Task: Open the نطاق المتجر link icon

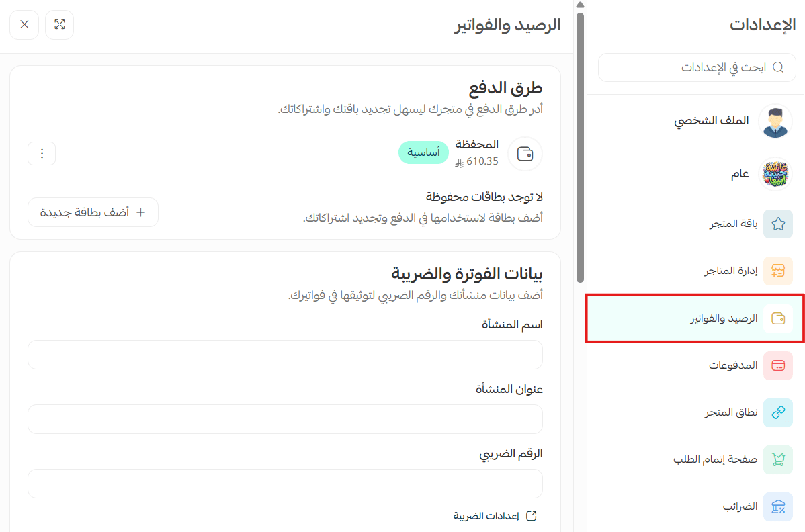Action: click(x=778, y=412)
